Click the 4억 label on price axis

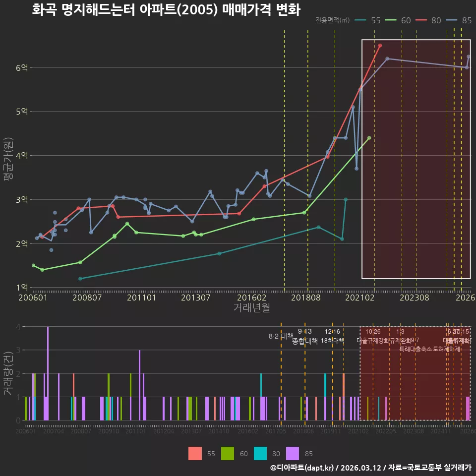click(22, 155)
